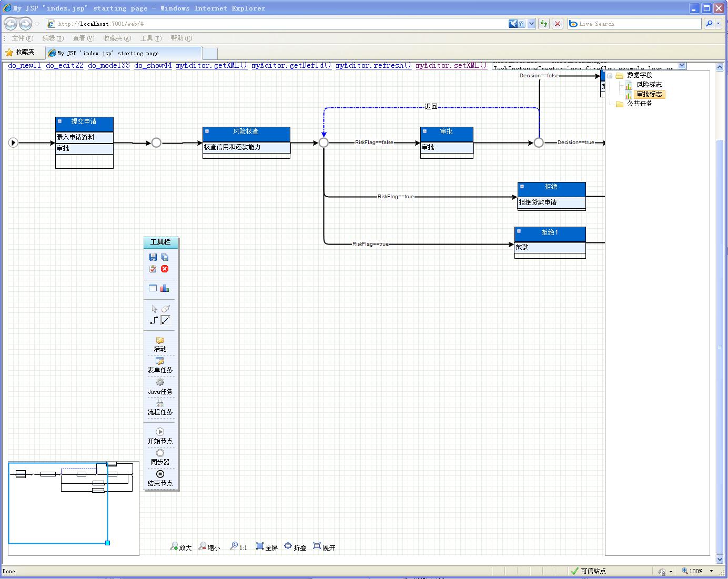This screenshot has height=579, width=728.
Task: Pick the arrow pointer selection tool
Action: coord(154,309)
